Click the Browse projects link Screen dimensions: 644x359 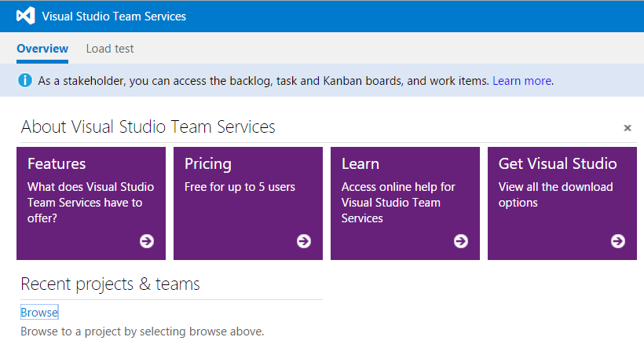39,313
